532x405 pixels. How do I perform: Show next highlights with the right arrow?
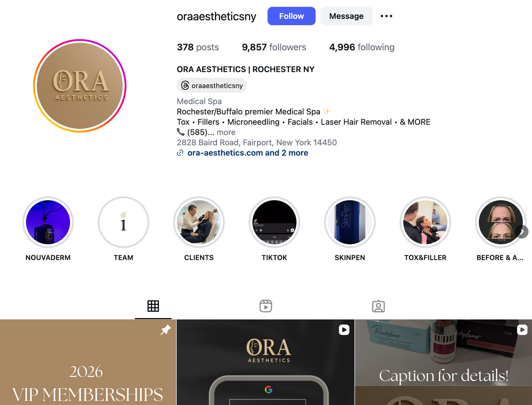click(522, 232)
